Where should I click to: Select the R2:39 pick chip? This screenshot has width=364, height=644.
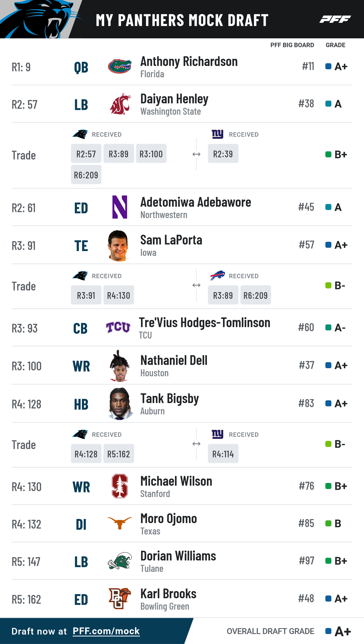pos(223,153)
